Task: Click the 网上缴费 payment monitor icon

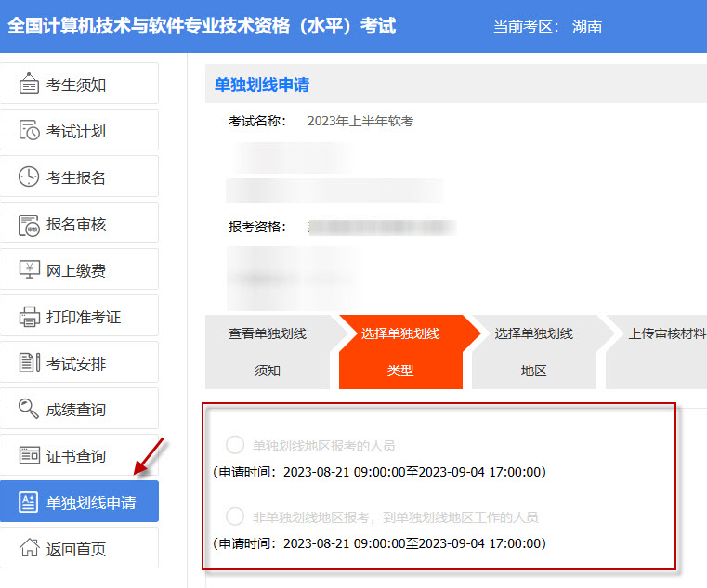Action: [30, 270]
